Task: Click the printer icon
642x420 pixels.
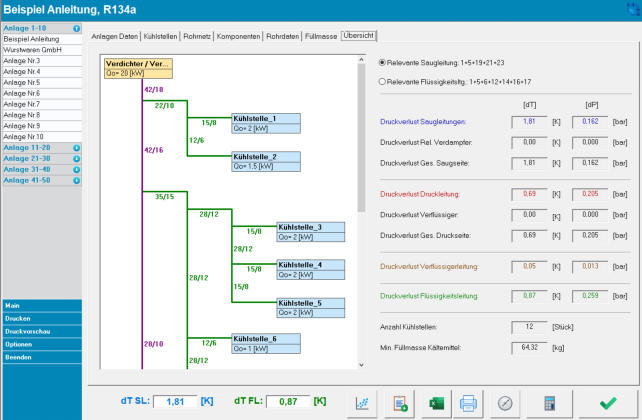Action: click(x=468, y=402)
